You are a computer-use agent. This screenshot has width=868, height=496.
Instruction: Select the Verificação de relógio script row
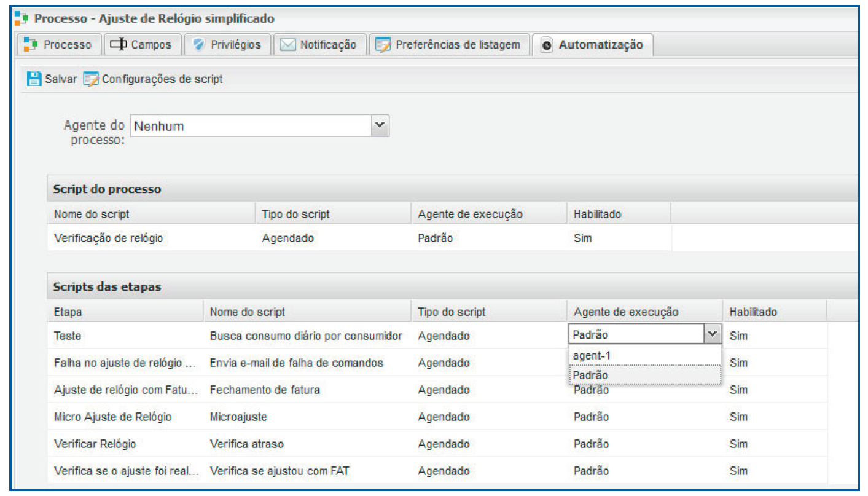[109, 238]
